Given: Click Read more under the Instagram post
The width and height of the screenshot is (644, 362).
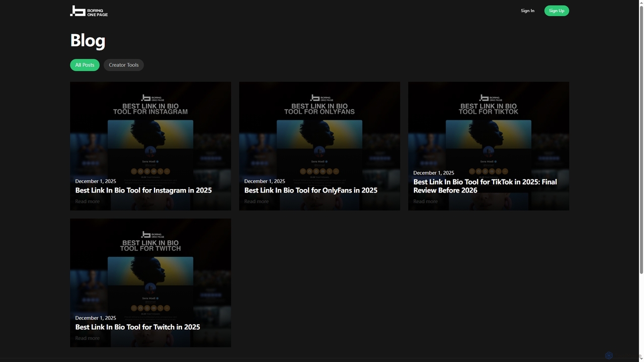Looking at the screenshot, I should 88,202.
